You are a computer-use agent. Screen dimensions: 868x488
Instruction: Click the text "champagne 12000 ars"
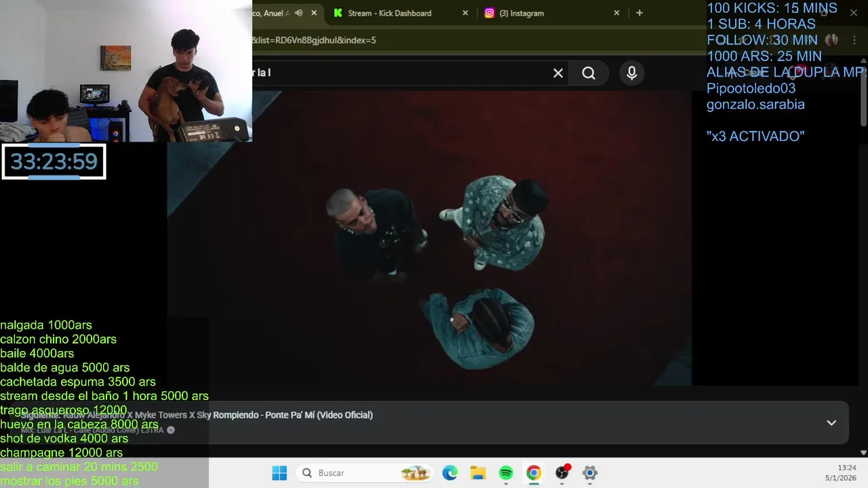coord(62,453)
